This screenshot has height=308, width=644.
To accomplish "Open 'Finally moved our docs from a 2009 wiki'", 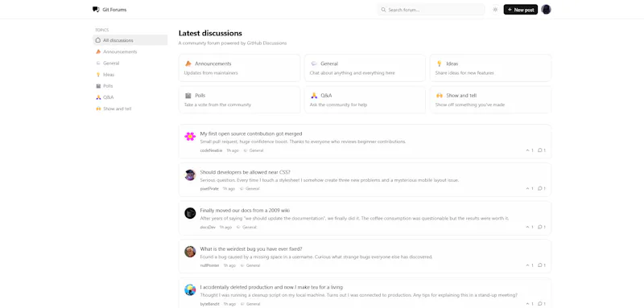I will (x=245, y=211).
